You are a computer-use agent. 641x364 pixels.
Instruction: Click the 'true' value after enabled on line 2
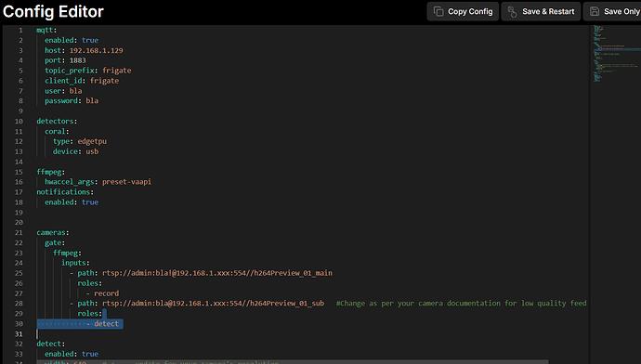click(90, 40)
